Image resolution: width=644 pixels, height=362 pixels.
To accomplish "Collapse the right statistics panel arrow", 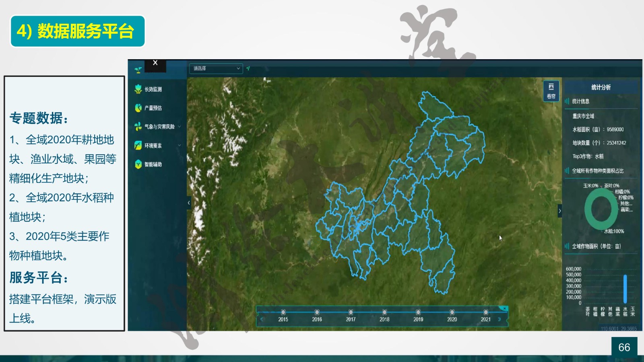I will pos(559,211).
